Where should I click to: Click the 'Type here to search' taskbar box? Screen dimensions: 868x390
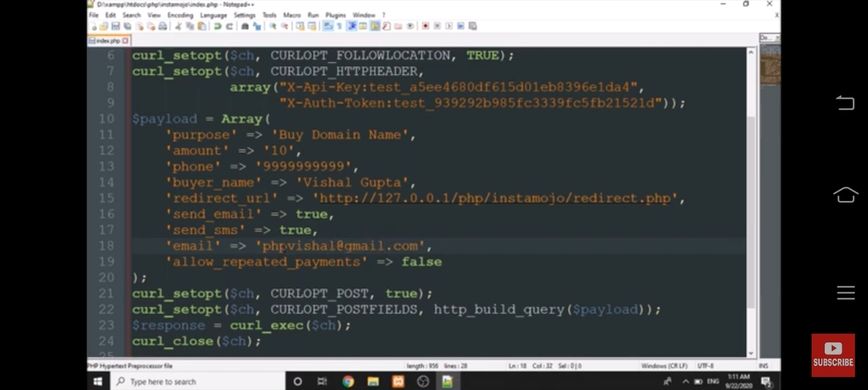pos(198,381)
